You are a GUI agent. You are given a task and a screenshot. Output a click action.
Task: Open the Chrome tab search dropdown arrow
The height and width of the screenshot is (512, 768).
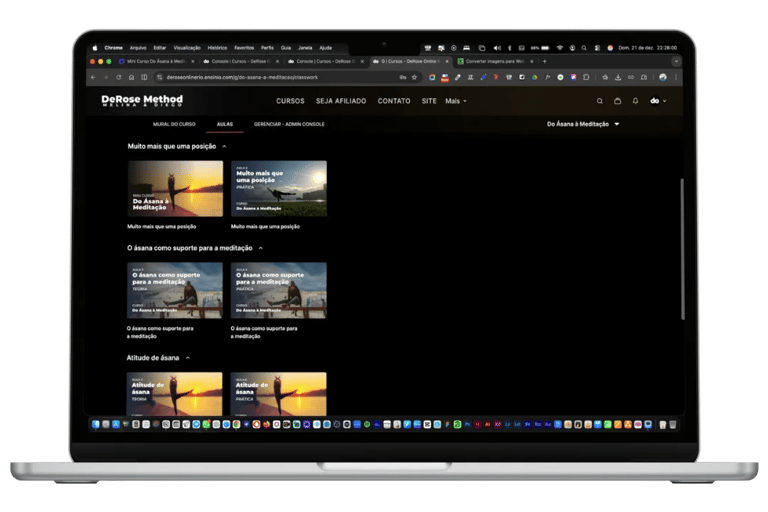[x=676, y=62]
